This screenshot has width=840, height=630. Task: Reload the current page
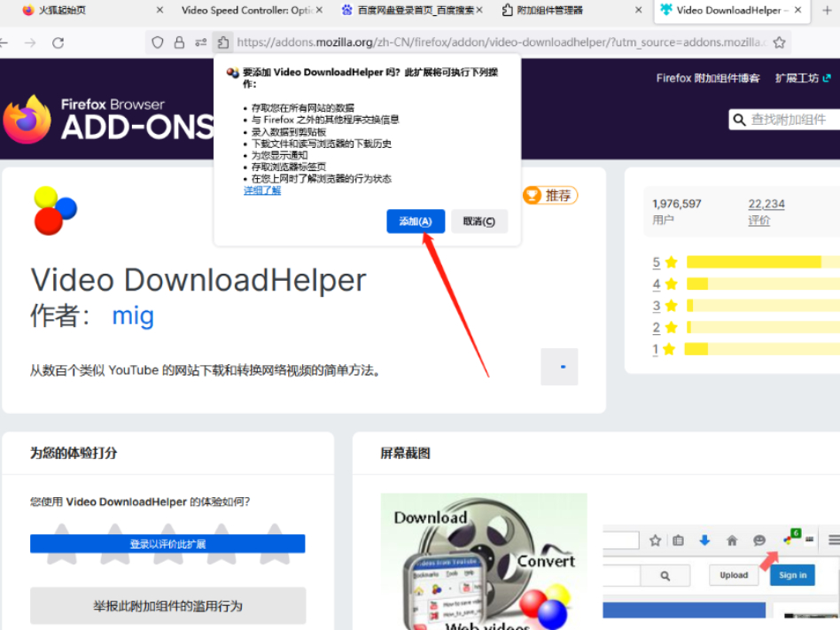[x=58, y=43]
